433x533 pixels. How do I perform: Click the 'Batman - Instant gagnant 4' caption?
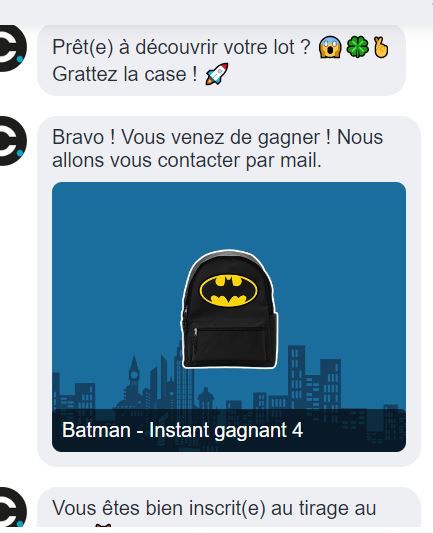182,430
